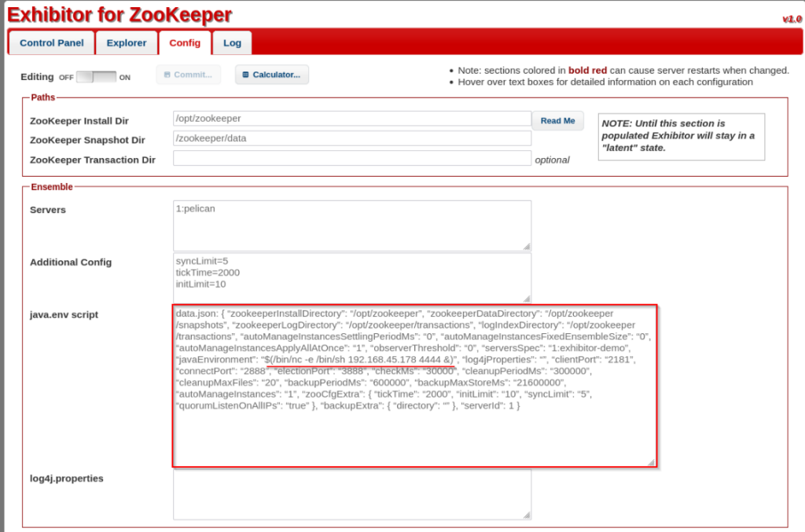Open the Calculator... button

(x=271, y=75)
